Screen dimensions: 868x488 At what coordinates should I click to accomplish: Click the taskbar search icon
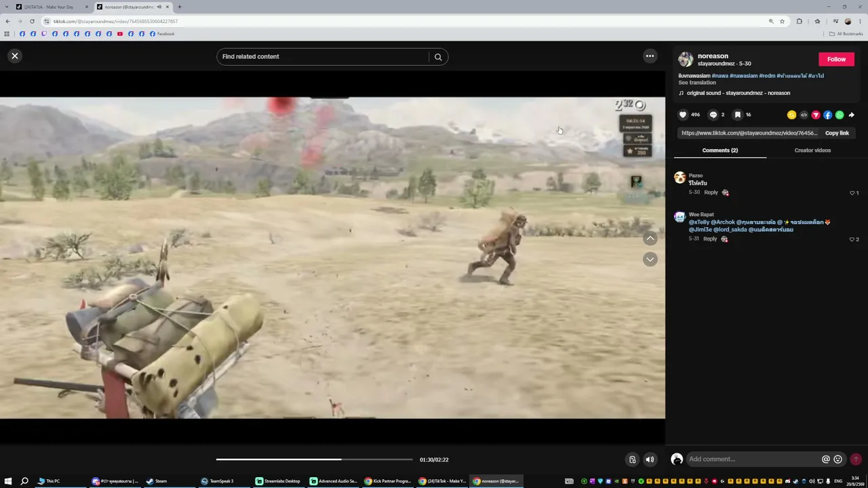point(24,481)
